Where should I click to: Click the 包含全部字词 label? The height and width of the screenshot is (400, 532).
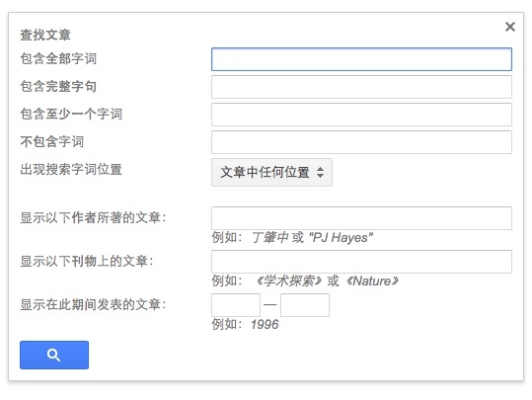click(58, 58)
